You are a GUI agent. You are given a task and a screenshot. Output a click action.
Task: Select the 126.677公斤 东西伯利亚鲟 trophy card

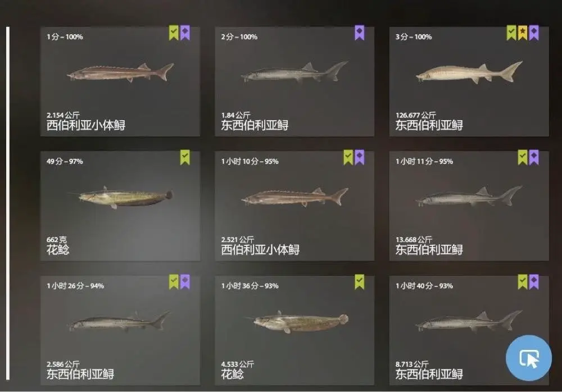click(469, 81)
